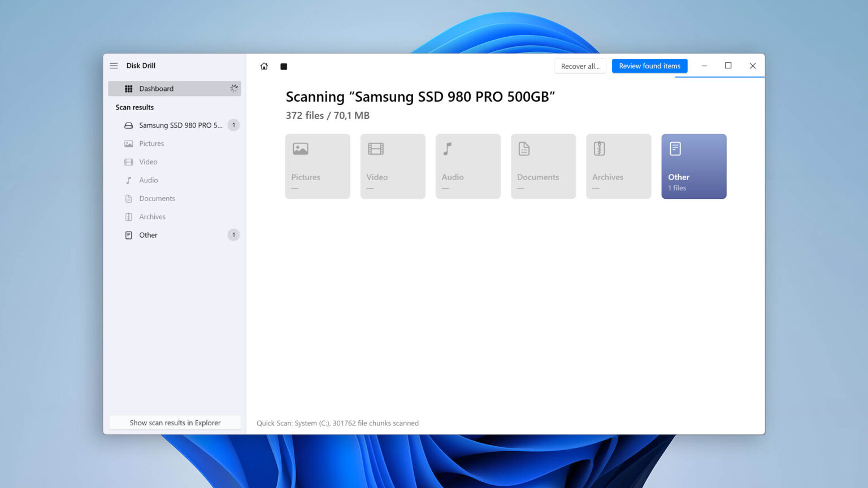Choose Audio in the sidebar list
Screen dimensions: 868x488
(x=148, y=180)
